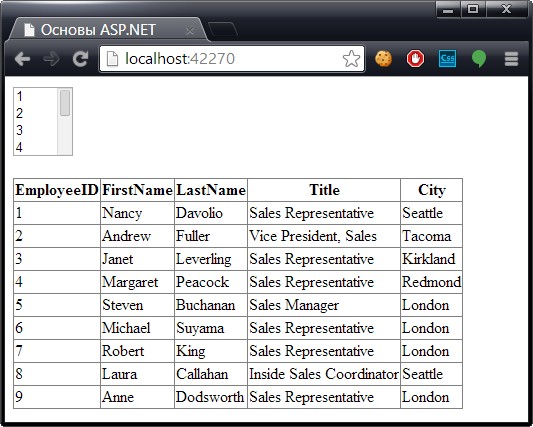
Task: Minimize the browser window
Action: click(448, 9)
